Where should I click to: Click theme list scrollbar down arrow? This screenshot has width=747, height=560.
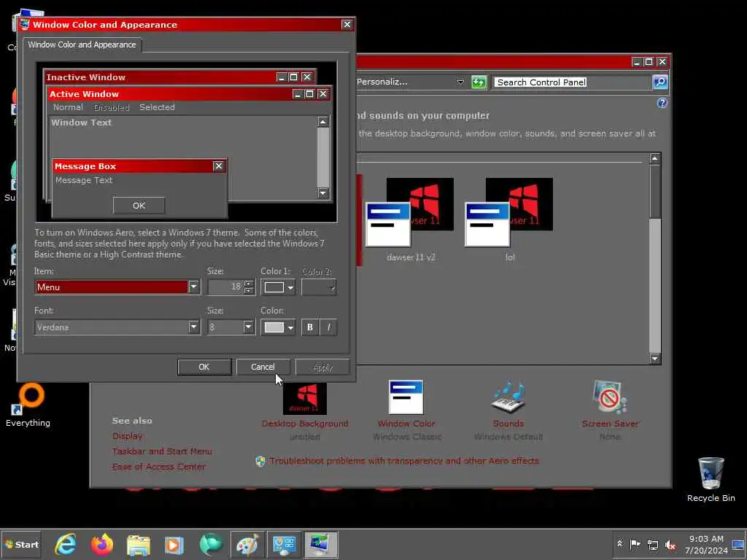[x=655, y=359]
